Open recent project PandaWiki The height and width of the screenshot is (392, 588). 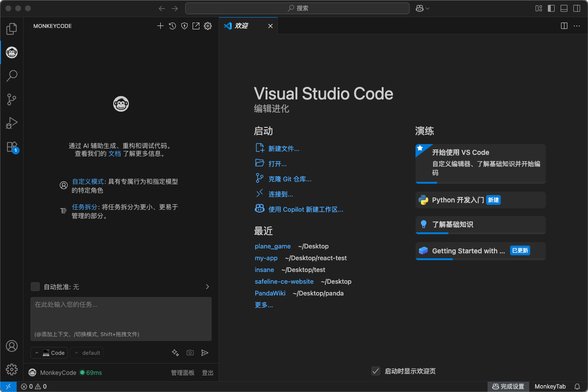tap(270, 293)
